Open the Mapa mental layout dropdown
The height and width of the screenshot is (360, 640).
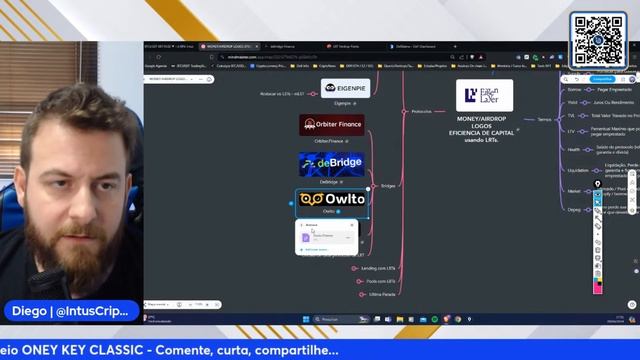click(x=158, y=304)
